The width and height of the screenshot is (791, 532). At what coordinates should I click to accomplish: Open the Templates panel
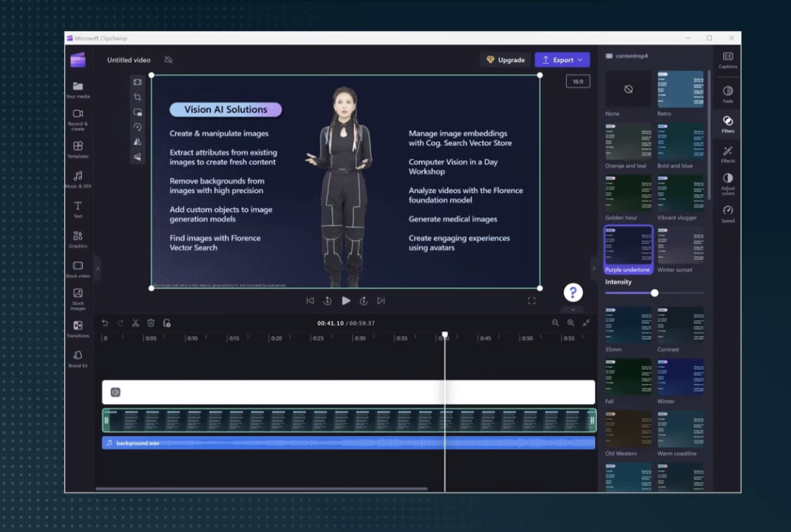click(78, 148)
